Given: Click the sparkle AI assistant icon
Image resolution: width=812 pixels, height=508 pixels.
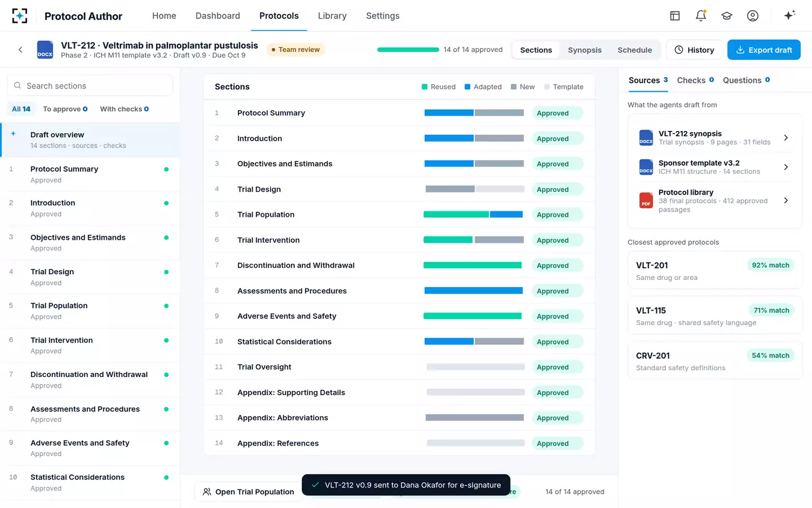Looking at the screenshot, I should tap(789, 15).
